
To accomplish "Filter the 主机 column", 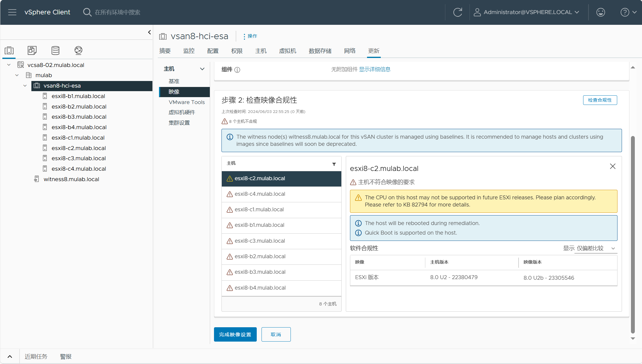I will (334, 164).
